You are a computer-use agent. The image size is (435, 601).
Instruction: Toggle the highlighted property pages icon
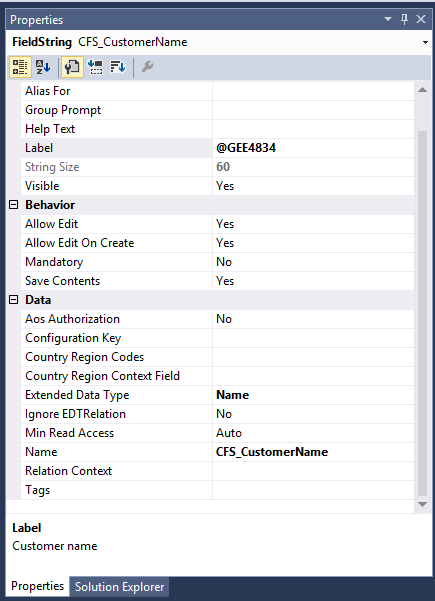pyautogui.click(x=72, y=67)
